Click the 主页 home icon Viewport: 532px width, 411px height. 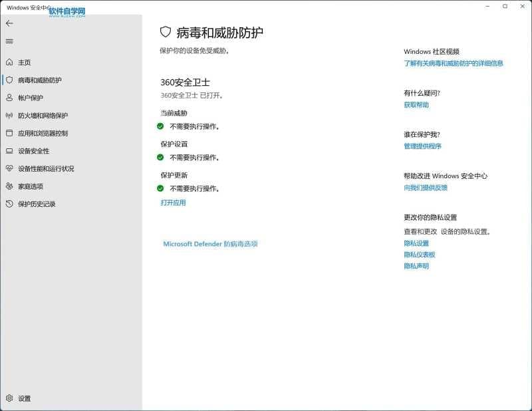9,63
